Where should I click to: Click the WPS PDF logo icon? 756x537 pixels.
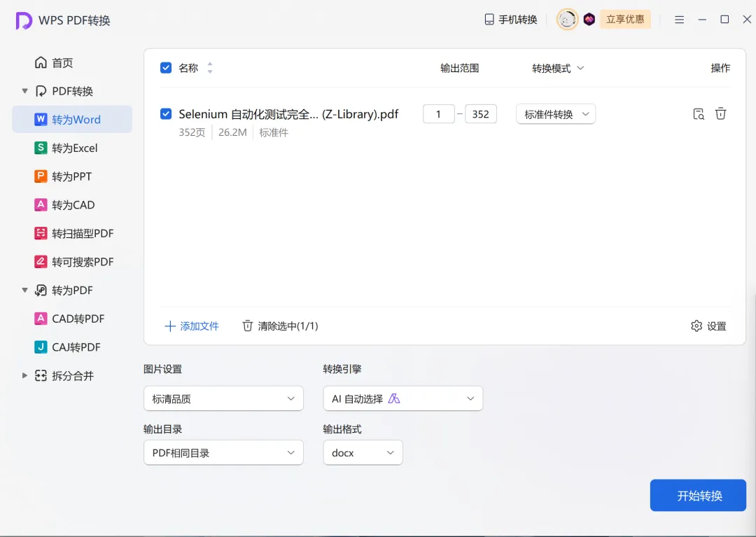[x=24, y=20]
